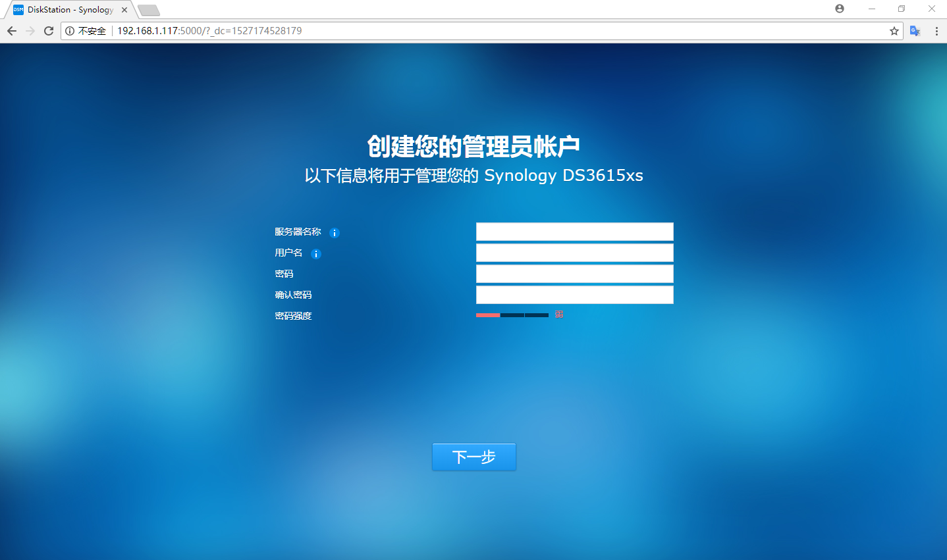Click the info icon beside 用户名
The width and height of the screenshot is (947, 560).
(316, 254)
